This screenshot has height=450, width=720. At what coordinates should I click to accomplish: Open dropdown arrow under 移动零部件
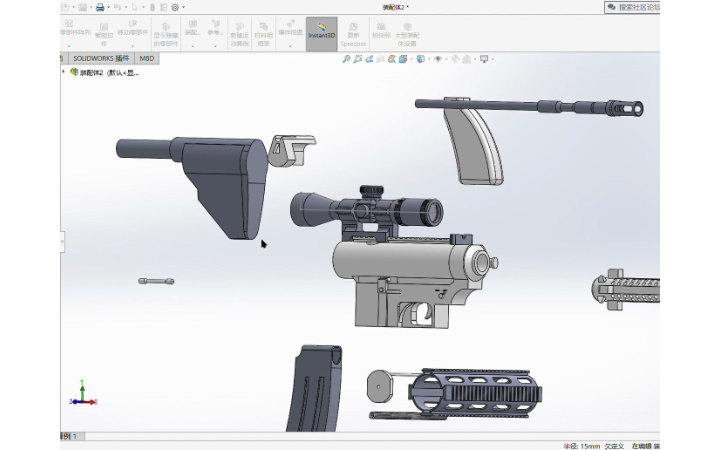(132, 46)
